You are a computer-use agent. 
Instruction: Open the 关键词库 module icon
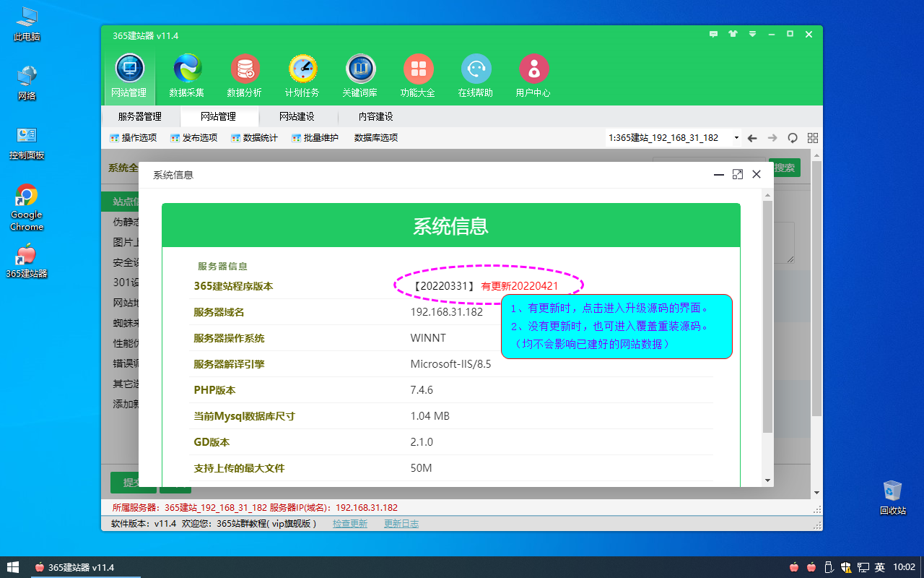(360, 76)
